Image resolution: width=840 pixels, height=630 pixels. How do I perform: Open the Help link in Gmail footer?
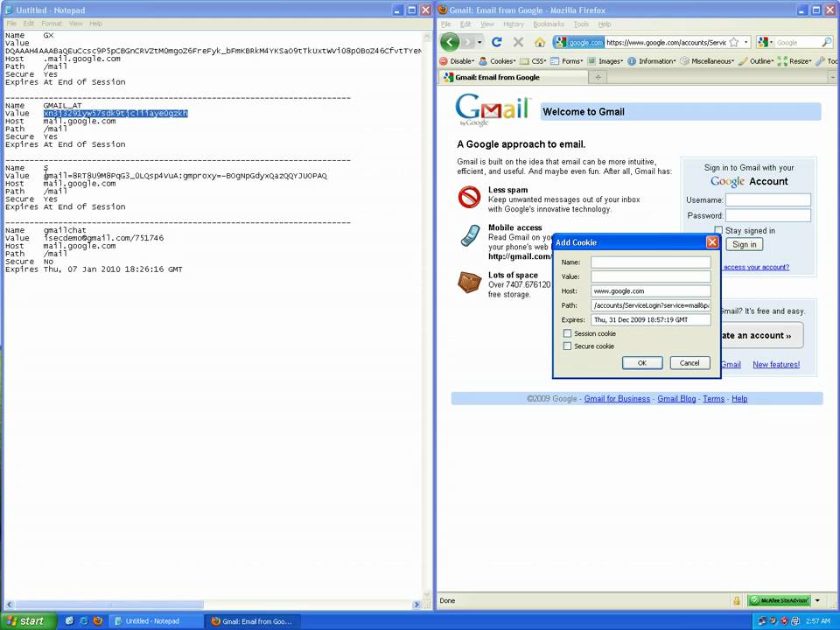[x=739, y=399]
